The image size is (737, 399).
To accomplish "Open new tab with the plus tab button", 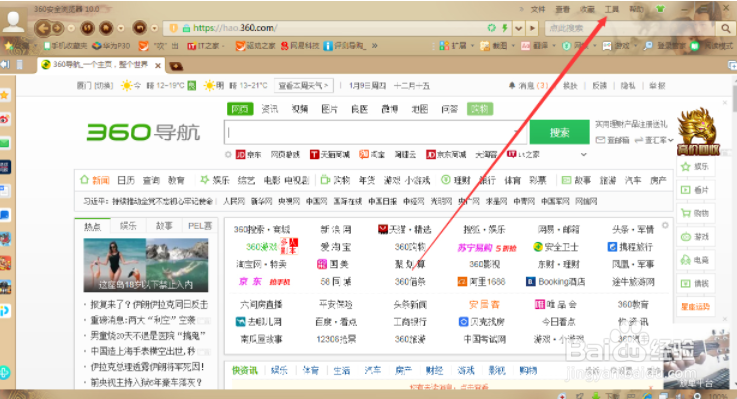I will [x=176, y=66].
